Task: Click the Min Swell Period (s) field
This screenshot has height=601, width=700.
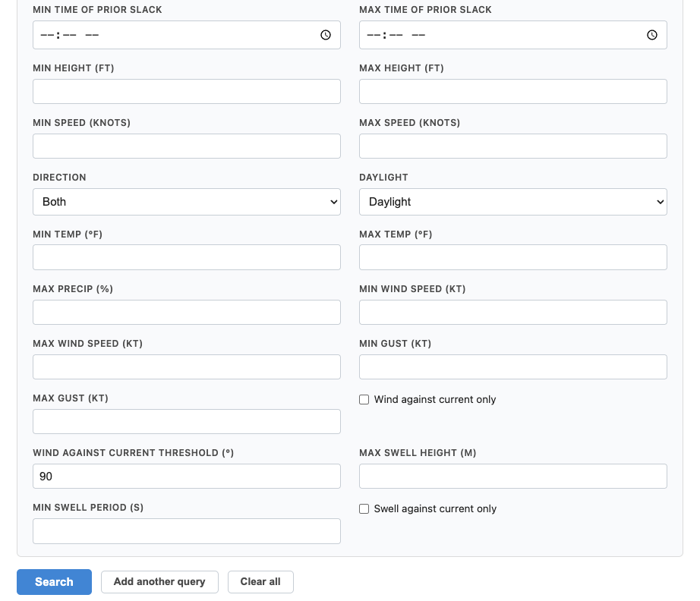Action: coord(187,530)
